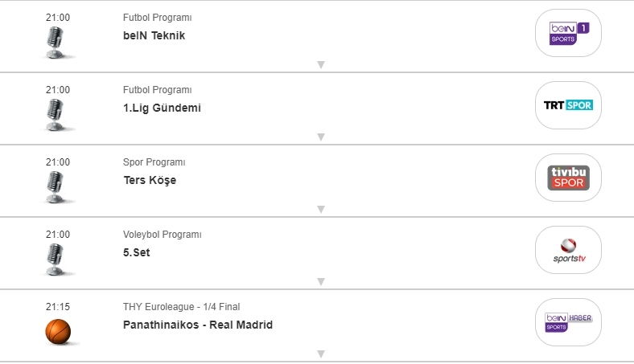This screenshot has width=634, height=364.
Task: Open the beIN Sports Haber channel logo
Action: pyautogui.click(x=569, y=322)
